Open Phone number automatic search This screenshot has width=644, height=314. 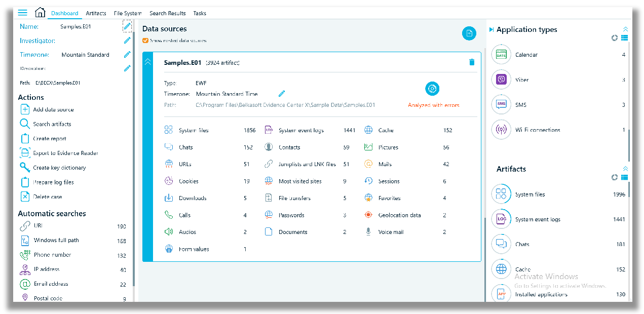pos(73,255)
